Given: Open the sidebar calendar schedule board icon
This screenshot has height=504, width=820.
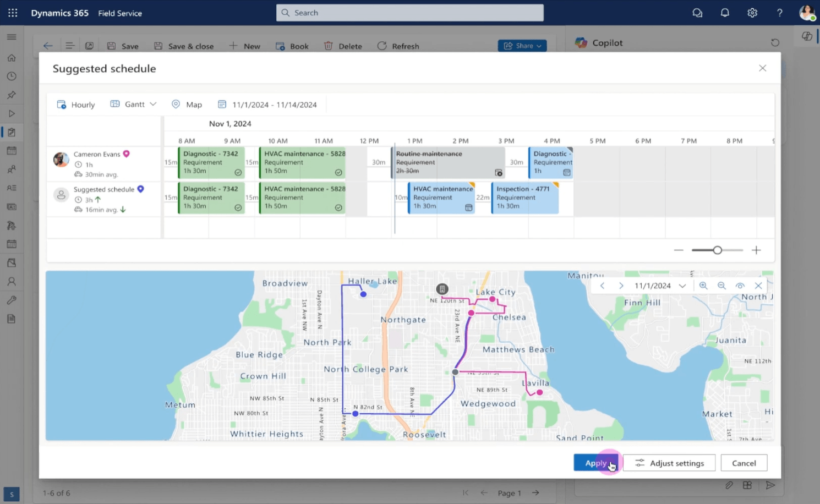Looking at the screenshot, I should click(12, 151).
